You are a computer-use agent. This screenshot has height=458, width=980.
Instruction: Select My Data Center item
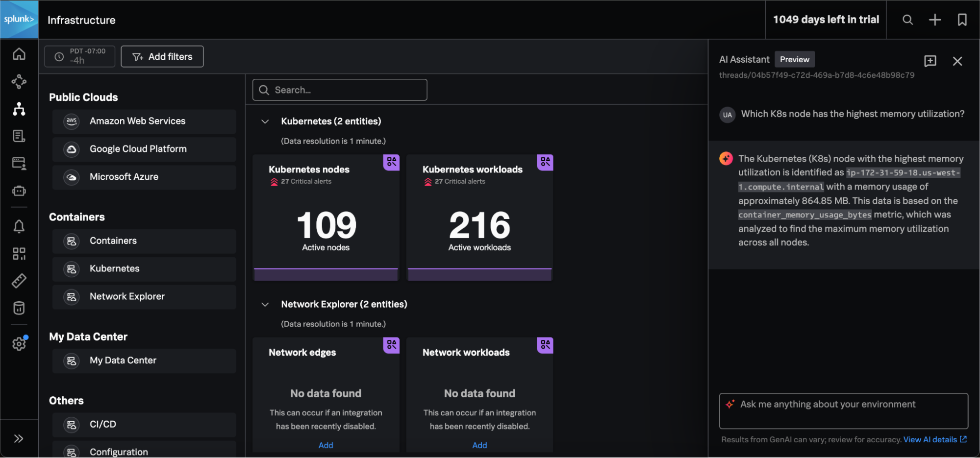[x=144, y=361]
